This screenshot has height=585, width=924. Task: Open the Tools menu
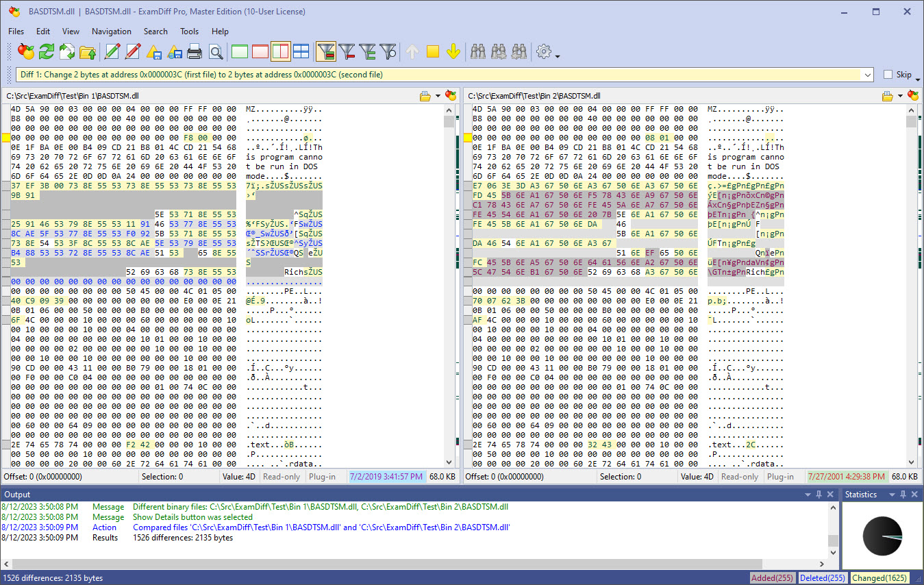(x=189, y=31)
